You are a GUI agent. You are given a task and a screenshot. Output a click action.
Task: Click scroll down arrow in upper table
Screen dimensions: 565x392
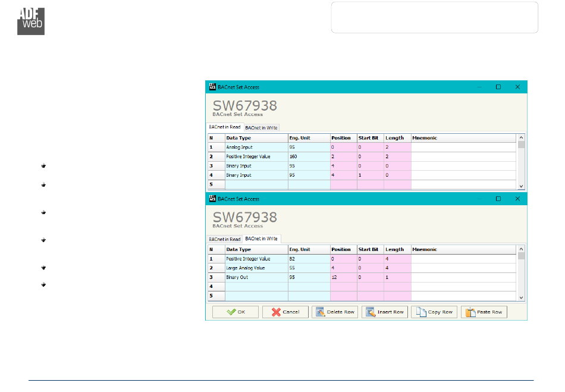coord(521,186)
